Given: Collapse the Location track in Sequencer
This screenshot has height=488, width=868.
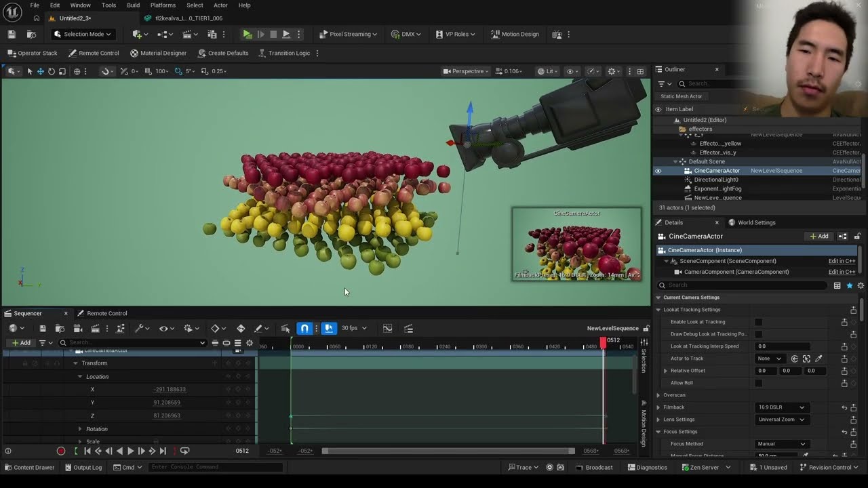Looking at the screenshot, I should coord(80,376).
